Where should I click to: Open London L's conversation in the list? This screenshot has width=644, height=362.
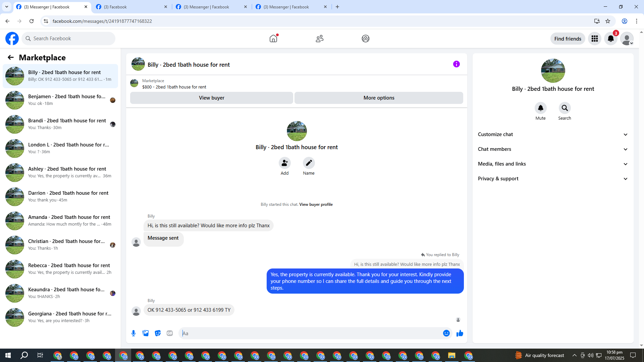click(x=60, y=148)
